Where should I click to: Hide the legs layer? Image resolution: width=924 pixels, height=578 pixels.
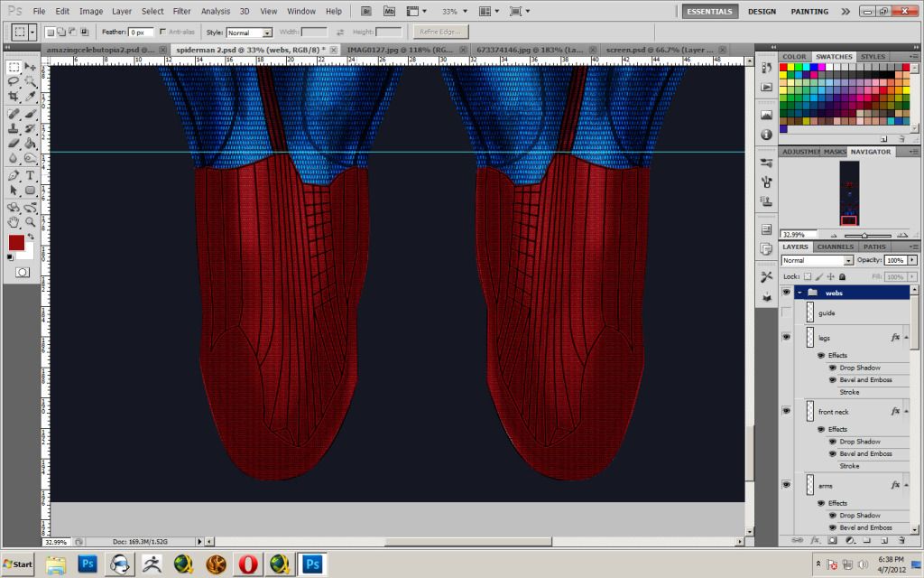(786, 337)
